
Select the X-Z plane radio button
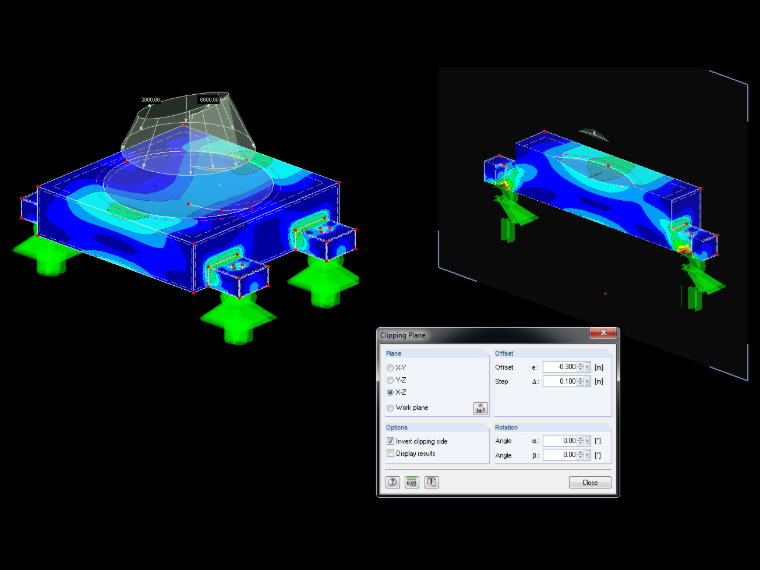[391, 392]
